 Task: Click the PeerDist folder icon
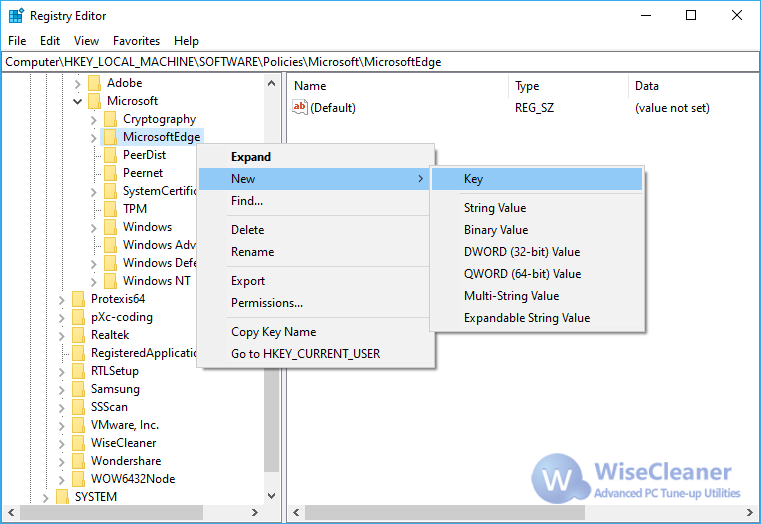[x=110, y=155]
